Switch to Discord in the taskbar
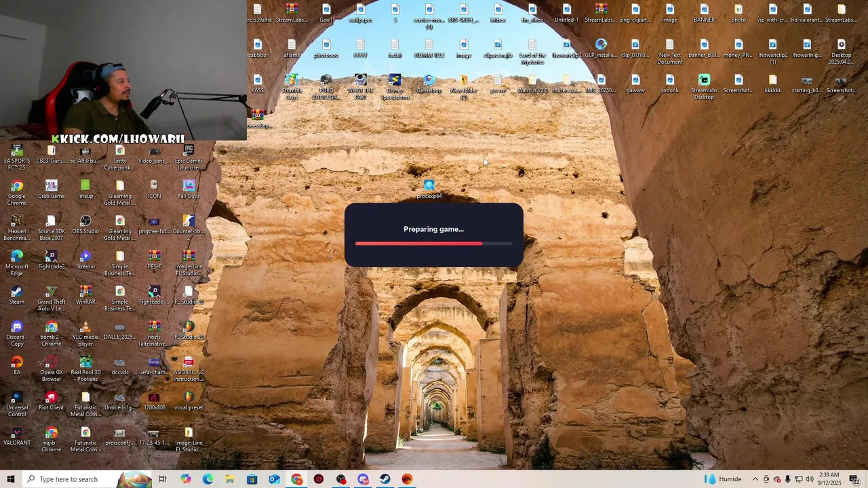The height and width of the screenshot is (488, 868). [x=363, y=479]
